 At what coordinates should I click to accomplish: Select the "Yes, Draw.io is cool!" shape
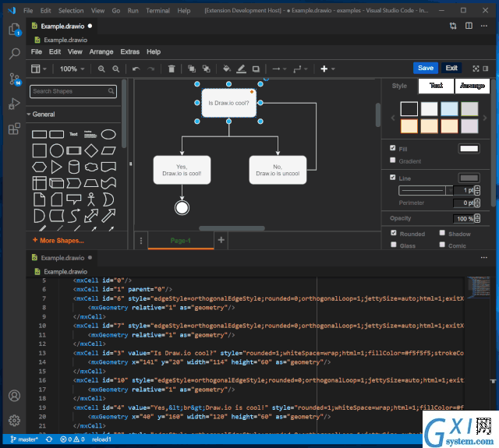coord(182,170)
